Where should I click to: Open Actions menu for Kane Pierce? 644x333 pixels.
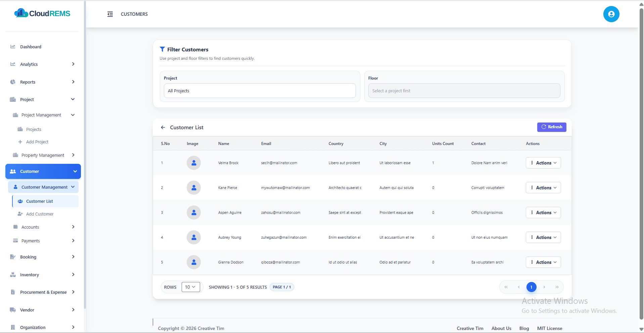(x=543, y=188)
